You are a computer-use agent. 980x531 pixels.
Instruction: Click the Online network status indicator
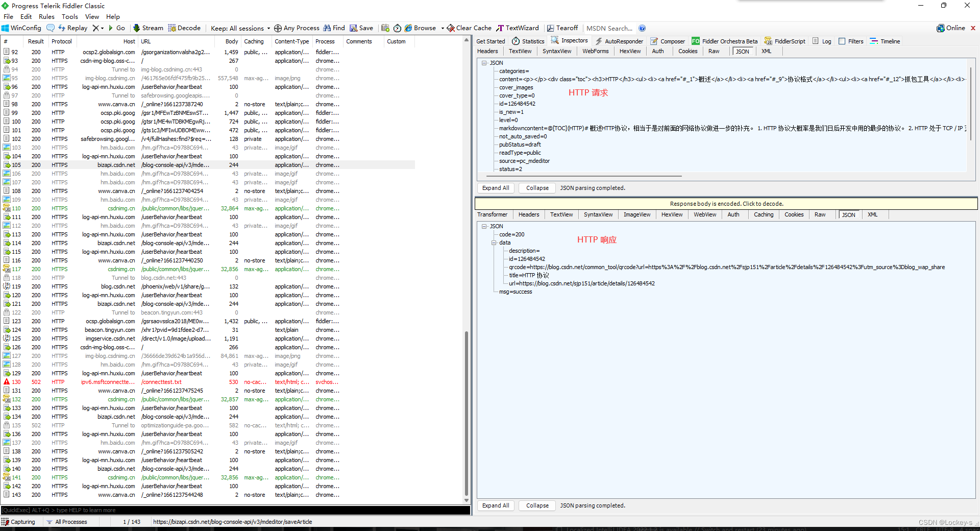click(x=951, y=28)
